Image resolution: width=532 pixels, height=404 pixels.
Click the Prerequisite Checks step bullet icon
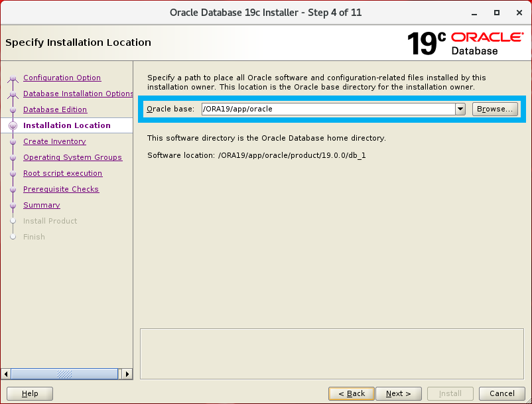coord(13,190)
